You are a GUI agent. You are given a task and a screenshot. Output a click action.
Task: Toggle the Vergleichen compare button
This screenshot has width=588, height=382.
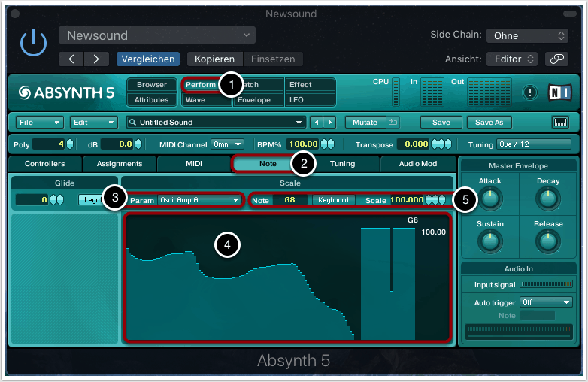147,59
